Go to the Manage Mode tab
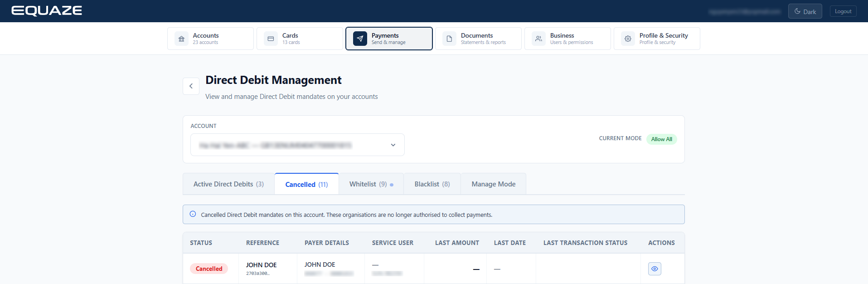This screenshot has height=284, width=868. click(x=494, y=184)
